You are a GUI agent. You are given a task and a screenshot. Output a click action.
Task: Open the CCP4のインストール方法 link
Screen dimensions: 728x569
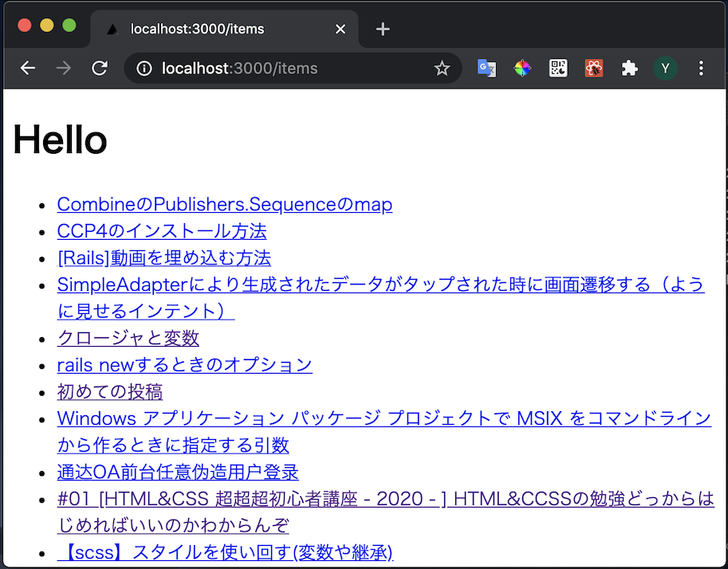(x=162, y=231)
